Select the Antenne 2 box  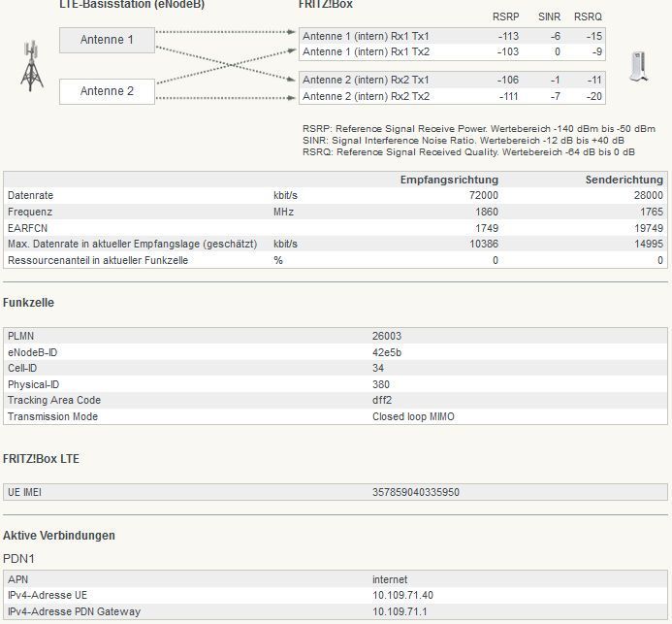coord(107,91)
